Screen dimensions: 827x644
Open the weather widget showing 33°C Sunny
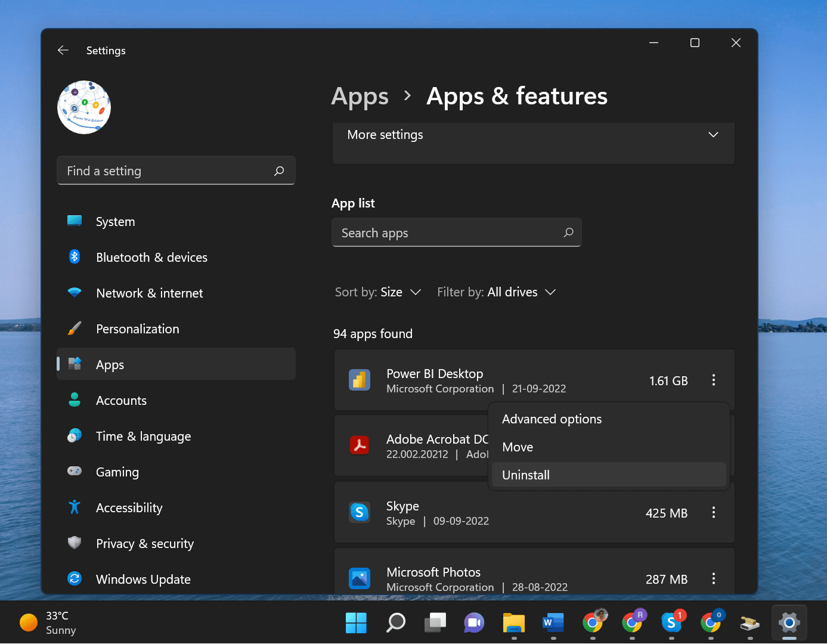click(x=49, y=623)
